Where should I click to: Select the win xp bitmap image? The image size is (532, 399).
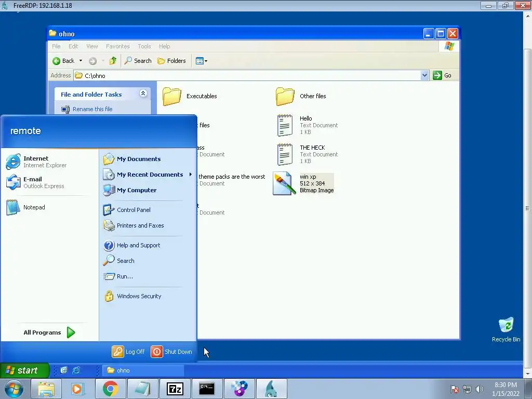(x=303, y=183)
